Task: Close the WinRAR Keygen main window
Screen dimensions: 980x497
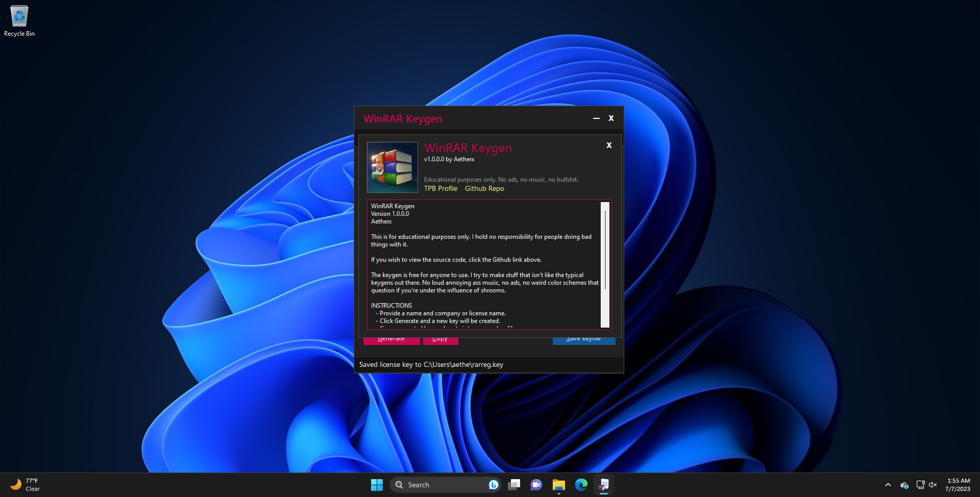Action: [611, 118]
